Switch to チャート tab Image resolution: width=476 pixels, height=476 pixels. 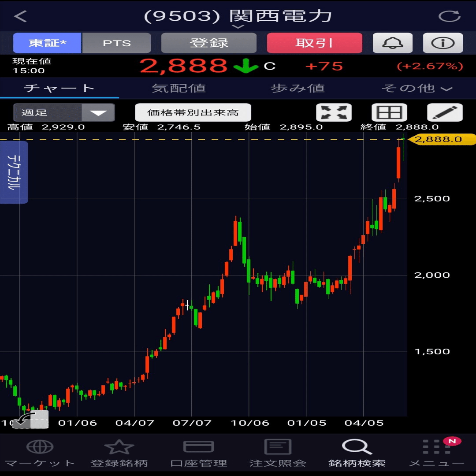coord(59,88)
